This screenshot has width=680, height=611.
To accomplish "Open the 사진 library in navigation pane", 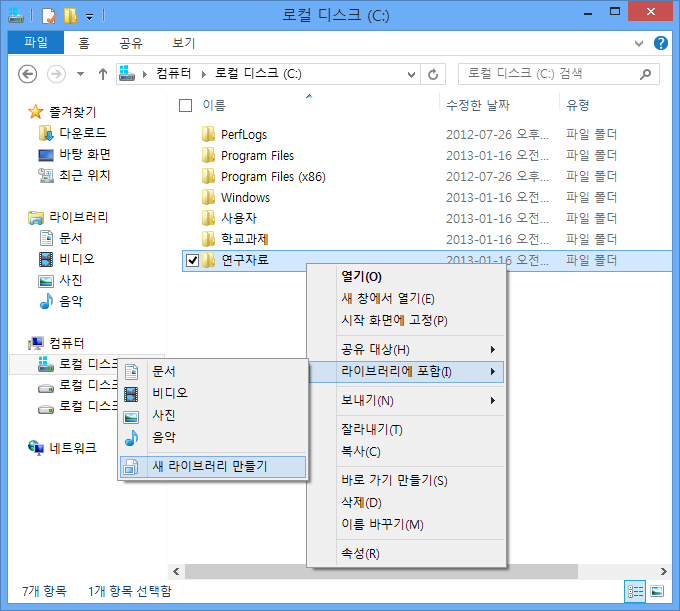I will (x=70, y=280).
